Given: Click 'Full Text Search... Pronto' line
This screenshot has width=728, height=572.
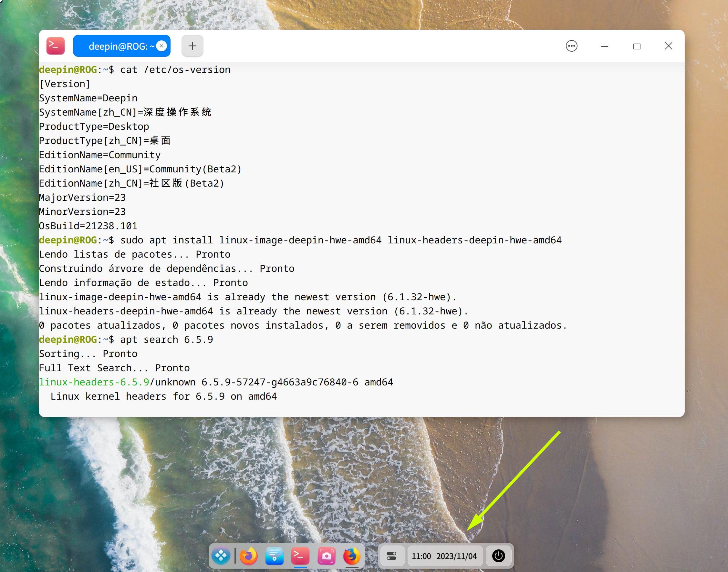Looking at the screenshot, I should click(x=114, y=368).
